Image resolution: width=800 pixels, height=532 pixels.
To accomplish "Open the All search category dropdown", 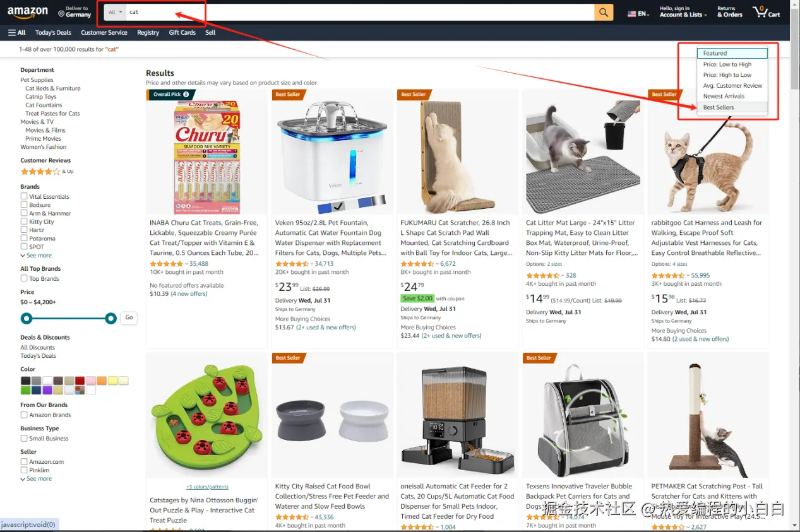I will click(x=115, y=12).
